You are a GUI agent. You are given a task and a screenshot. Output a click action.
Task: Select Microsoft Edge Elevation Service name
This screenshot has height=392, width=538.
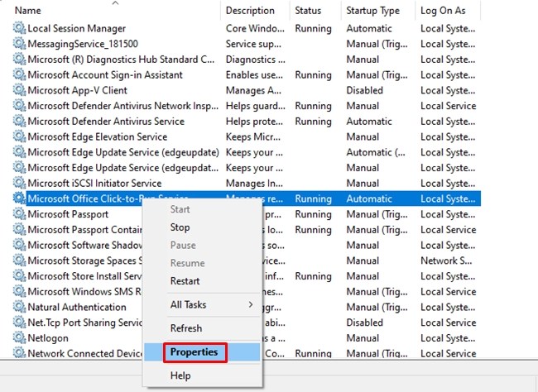pyautogui.click(x=98, y=136)
